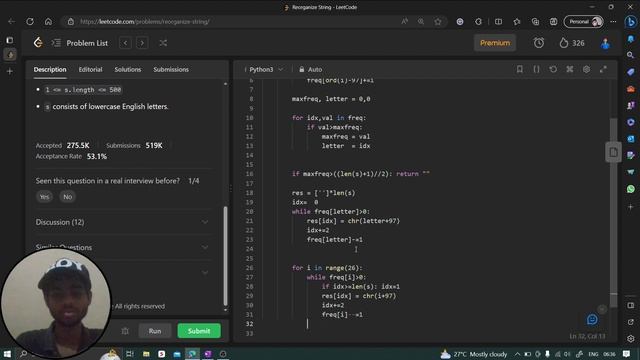Pick a random problem shuffle icon
This screenshot has height=360, width=640.
click(x=163, y=43)
